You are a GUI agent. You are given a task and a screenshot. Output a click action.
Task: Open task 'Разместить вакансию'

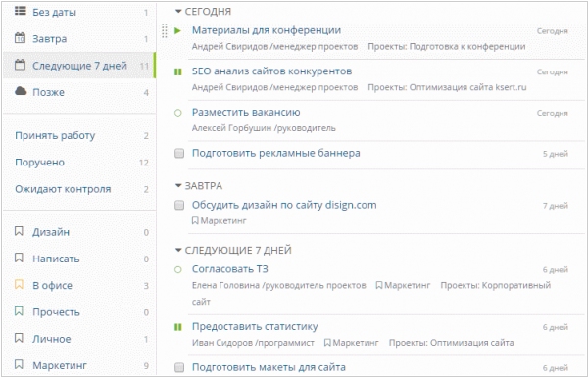click(246, 112)
